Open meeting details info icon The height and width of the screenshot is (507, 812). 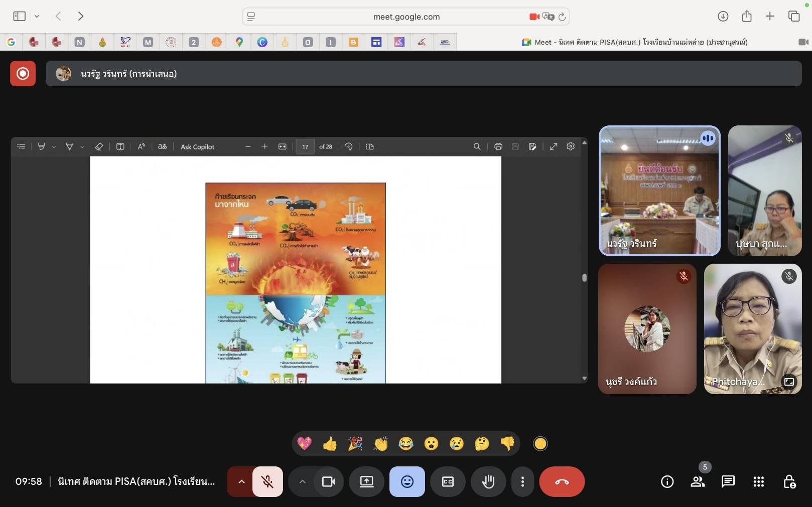(667, 481)
